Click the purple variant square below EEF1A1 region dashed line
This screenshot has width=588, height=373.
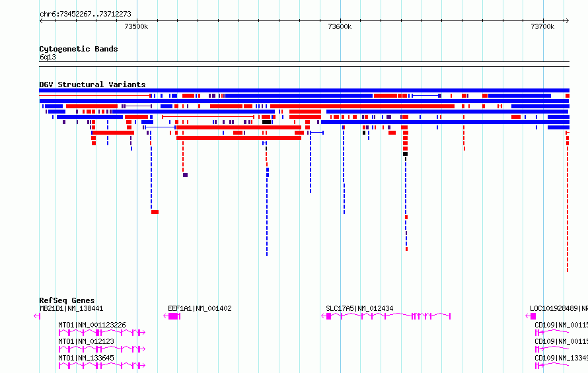(185, 175)
